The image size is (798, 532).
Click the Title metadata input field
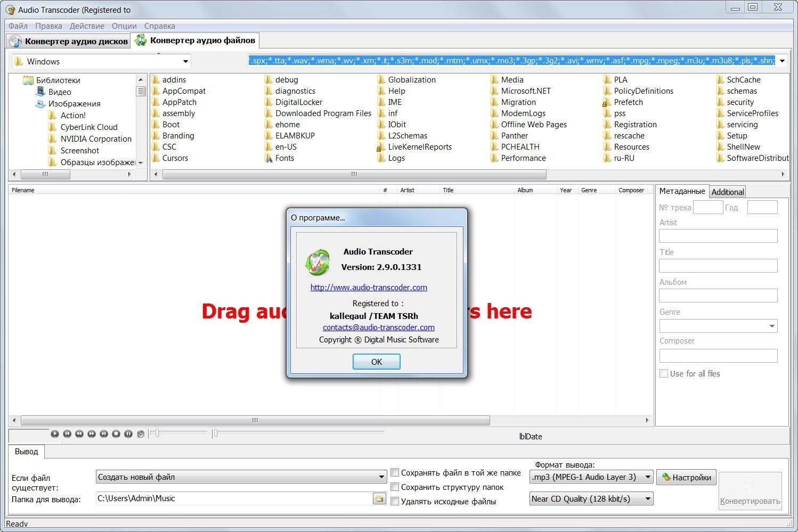(x=718, y=266)
